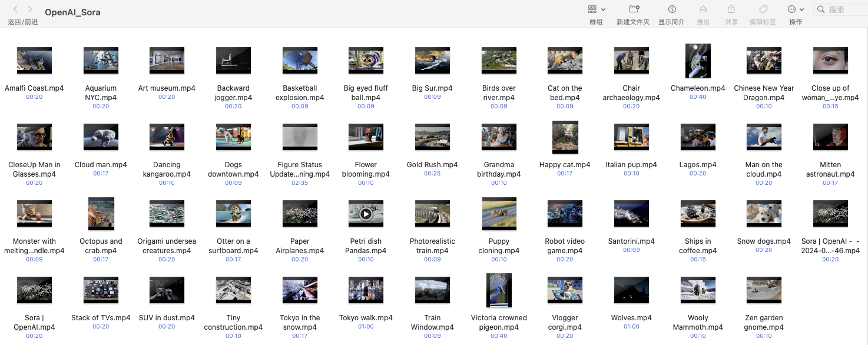The image size is (868, 345).
Task: Select the Birds over river.mp4 icon
Action: [499, 61]
